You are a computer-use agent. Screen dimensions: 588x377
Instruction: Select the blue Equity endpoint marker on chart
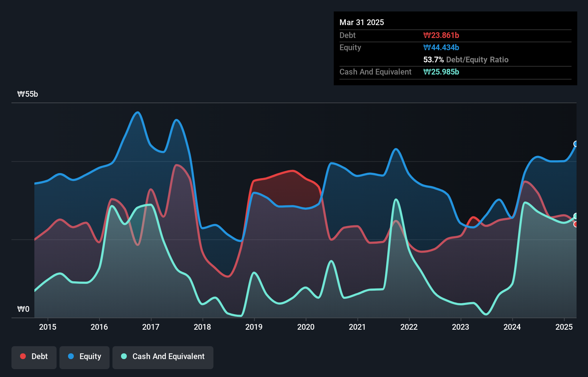[x=576, y=144]
